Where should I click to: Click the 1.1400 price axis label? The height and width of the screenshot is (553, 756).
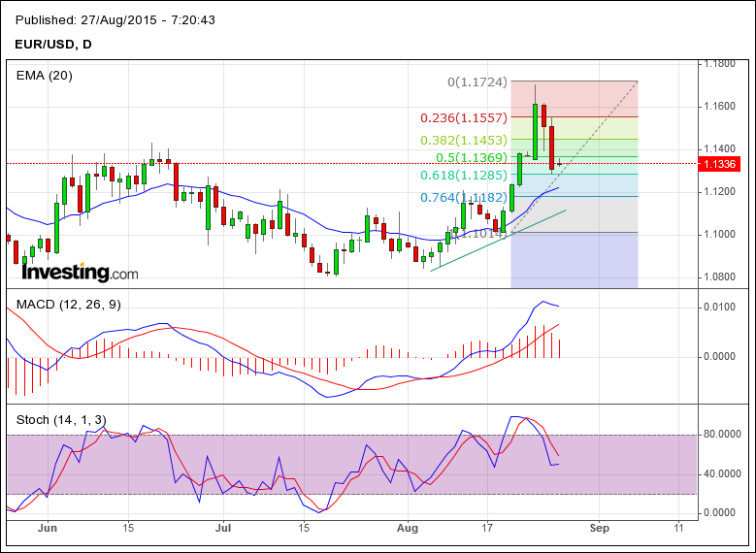(719, 149)
